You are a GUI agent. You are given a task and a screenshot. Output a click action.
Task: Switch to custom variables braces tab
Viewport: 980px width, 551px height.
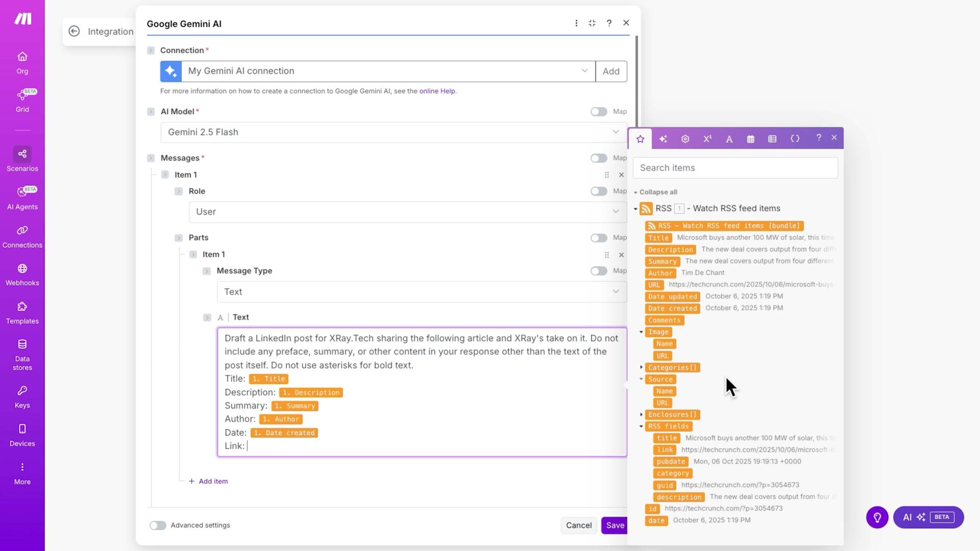pos(795,139)
